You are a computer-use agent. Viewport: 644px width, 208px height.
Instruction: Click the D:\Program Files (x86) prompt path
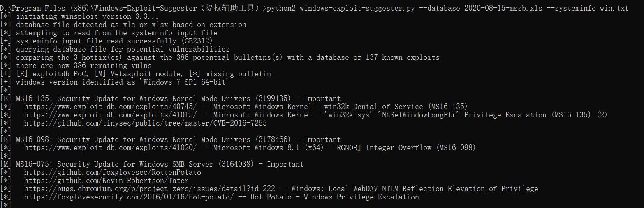click(x=58, y=8)
